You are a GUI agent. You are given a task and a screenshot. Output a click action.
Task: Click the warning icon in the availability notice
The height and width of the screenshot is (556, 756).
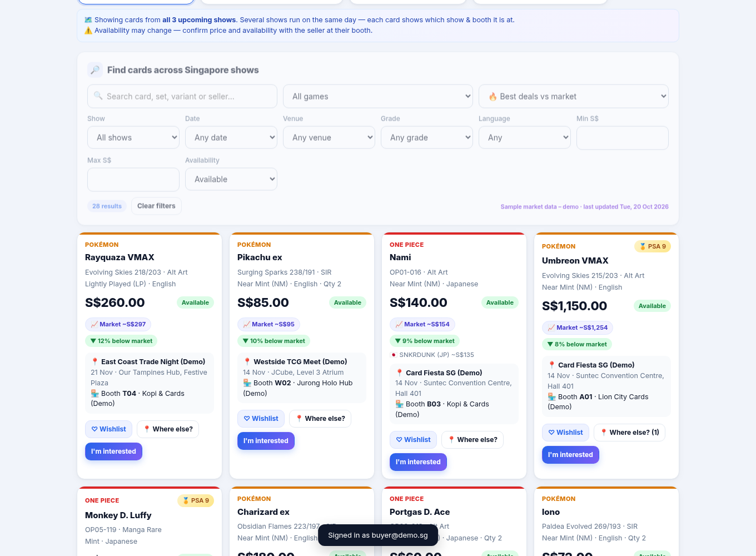pos(88,31)
